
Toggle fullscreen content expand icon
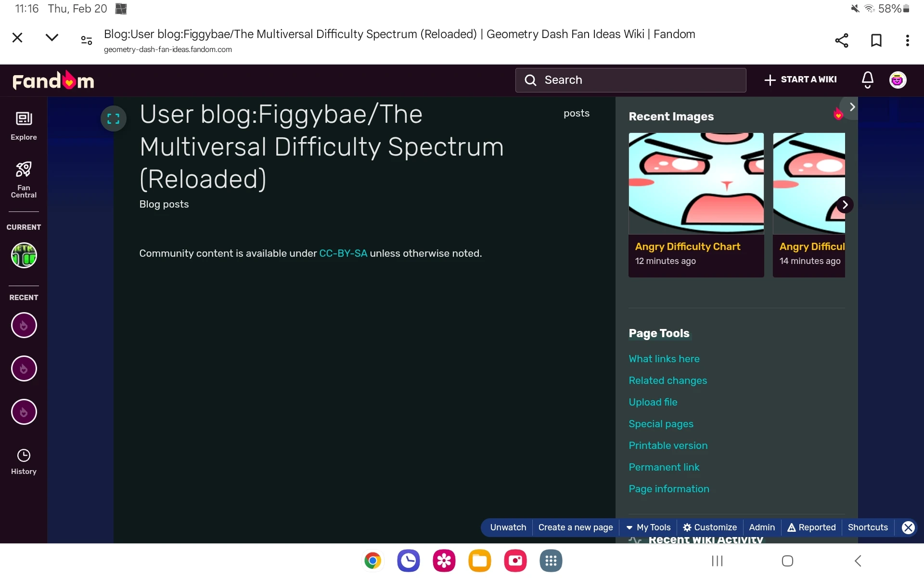pyautogui.click(x=113, y=118)
